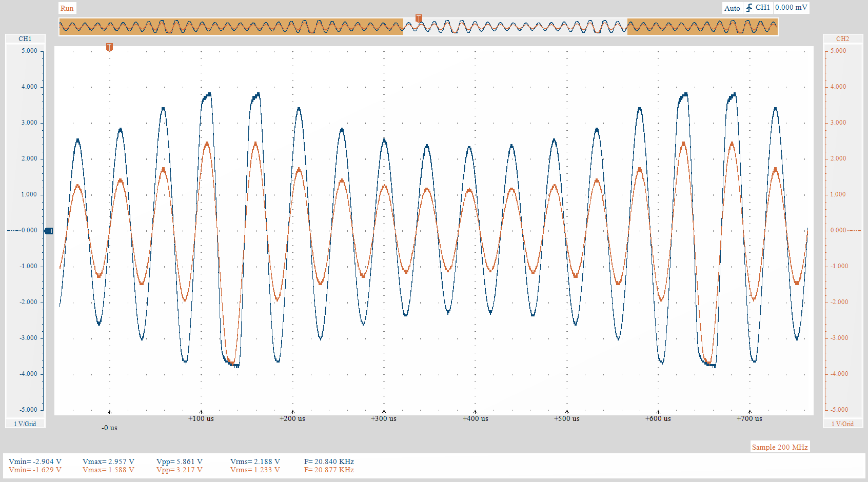Select the CH2 Vmax= 1.588 V reading
This screenshot has width=868, height=482.
coord(108,470)
